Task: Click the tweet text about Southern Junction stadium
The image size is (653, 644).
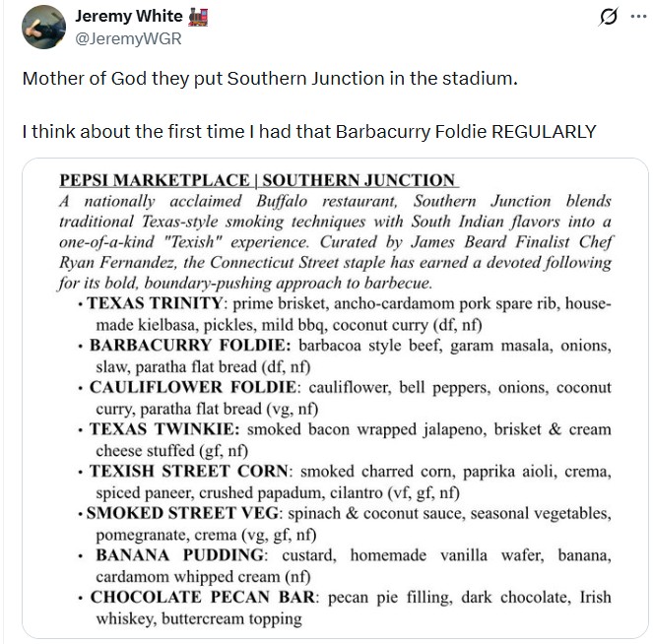Action: (270, 79)
